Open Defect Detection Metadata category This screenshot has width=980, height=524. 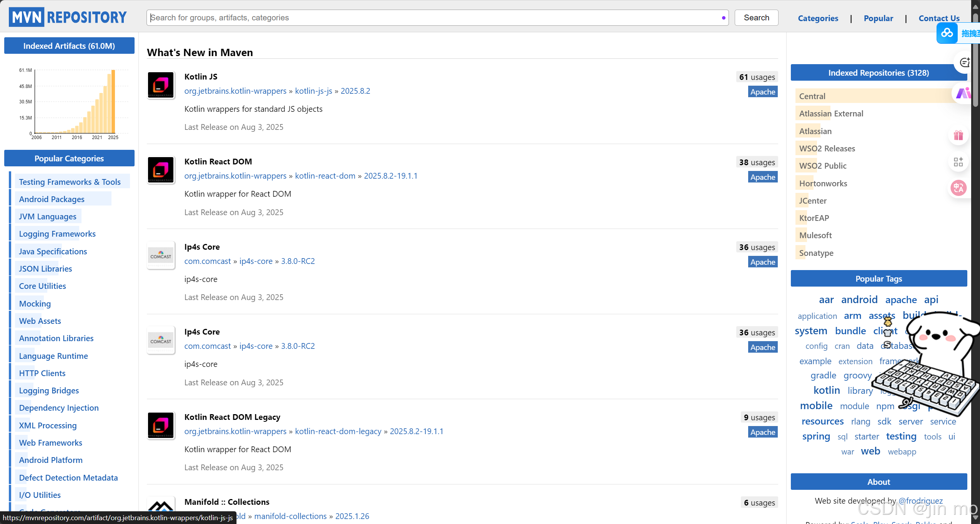[68, 478]
